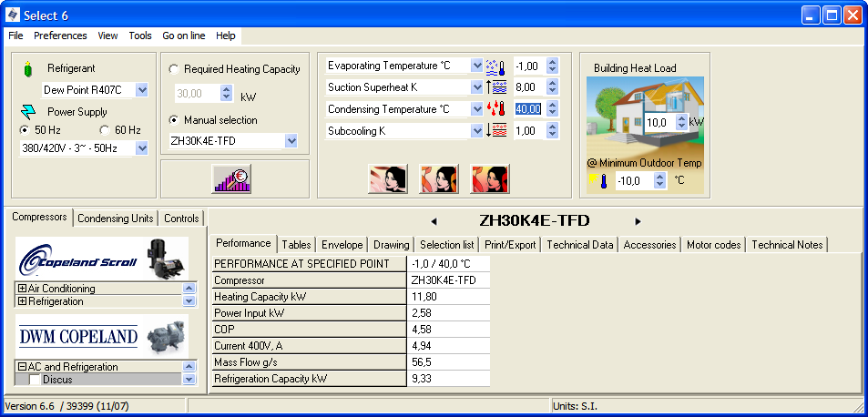Image resolution: width=868 pixels, height=417 pixels.
Task: Open the Dew Point R407C refrigerant dropdown
Action: click(x=141, y=89)
